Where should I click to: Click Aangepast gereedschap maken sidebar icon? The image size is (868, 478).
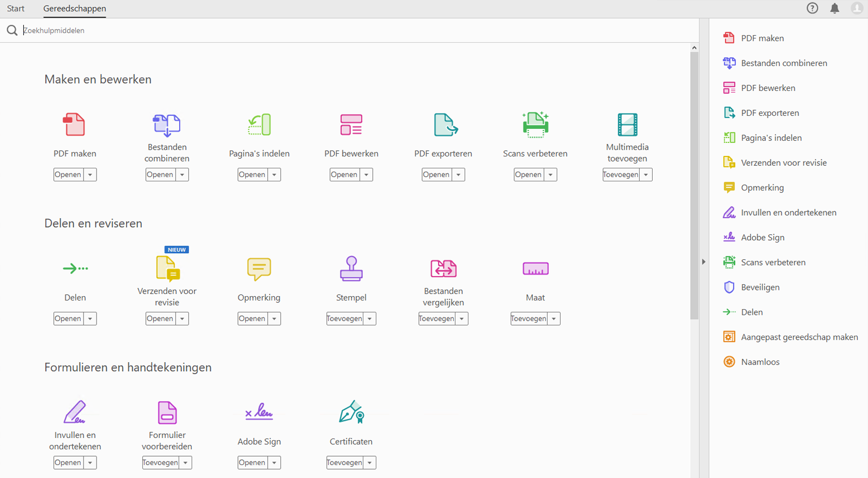coord(729,337)
